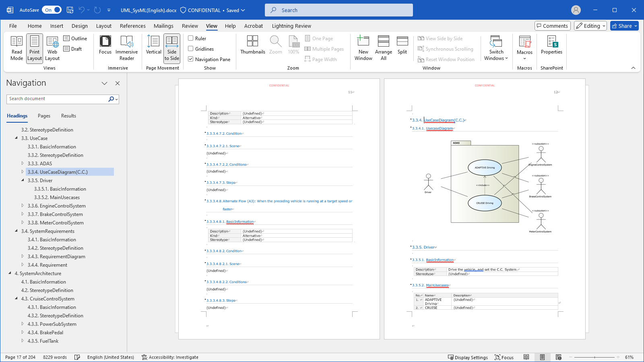Collapse the ribbon

pos(633,68)
